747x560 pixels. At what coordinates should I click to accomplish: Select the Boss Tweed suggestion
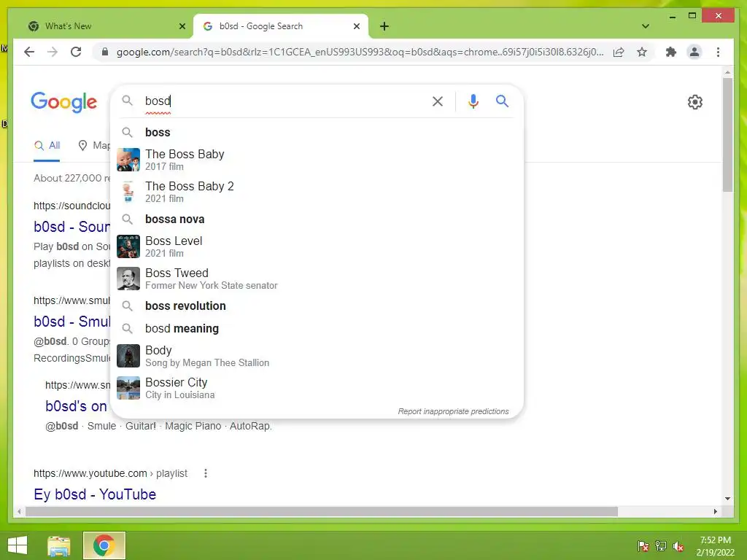point(317,279)
